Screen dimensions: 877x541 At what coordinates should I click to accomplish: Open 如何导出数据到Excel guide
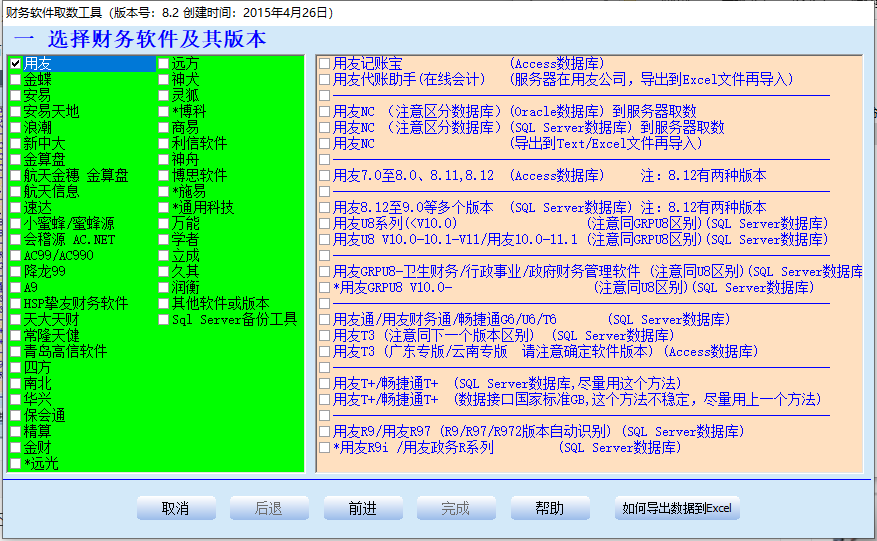click(x=677, y=508)
